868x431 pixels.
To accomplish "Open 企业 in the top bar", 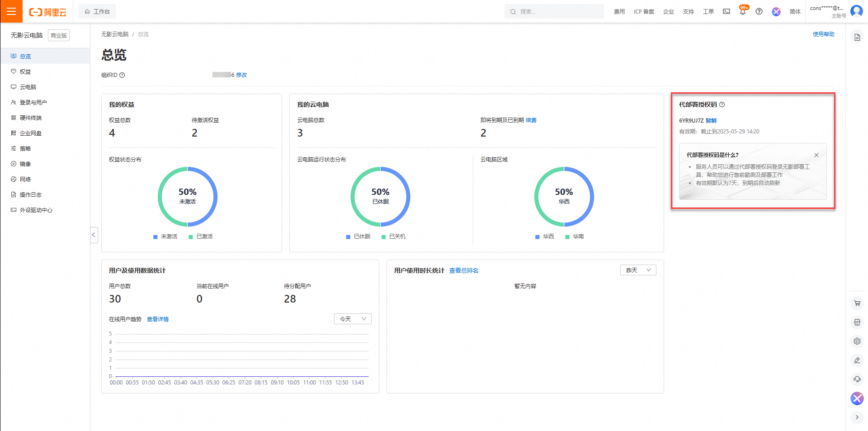I will click(x=669, y=12).
